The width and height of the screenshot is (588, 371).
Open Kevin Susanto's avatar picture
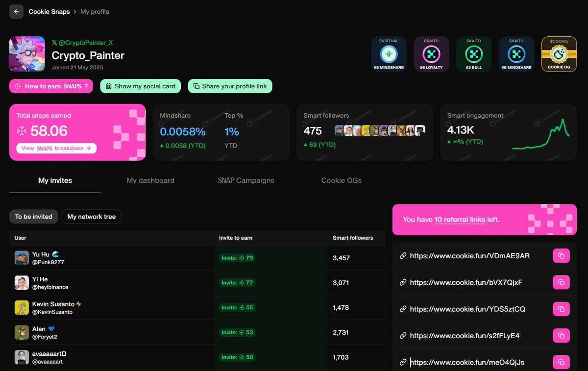click(22, 308)
